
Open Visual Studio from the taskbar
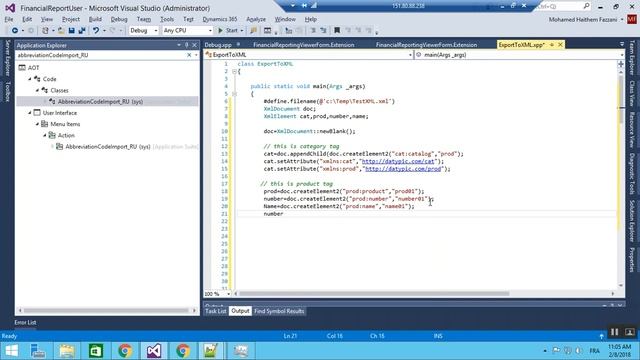pos(153,351)
